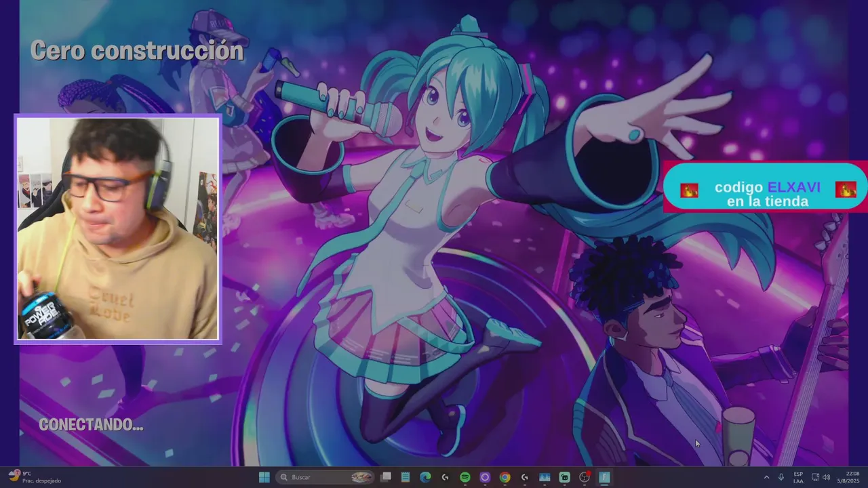Screen dimensions: 868x488
Task: Select the active Fortnite taskbar icon
Action: (604, 477)
